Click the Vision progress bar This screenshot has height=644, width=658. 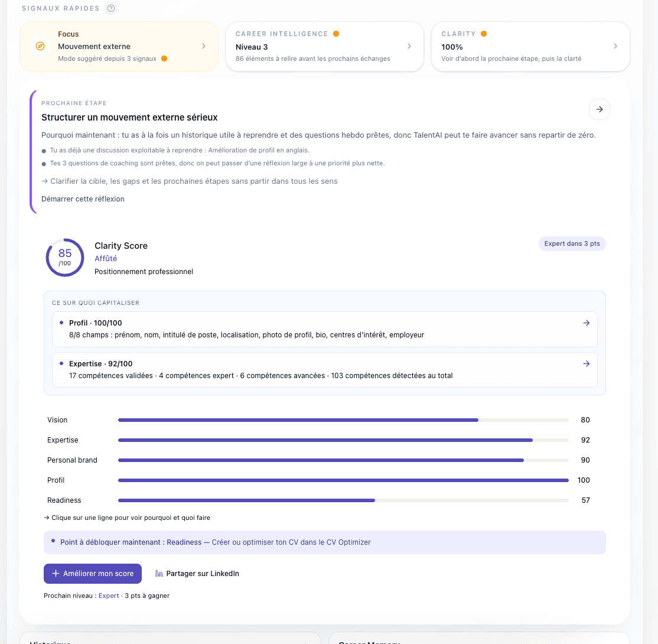[x=343, y=420]
